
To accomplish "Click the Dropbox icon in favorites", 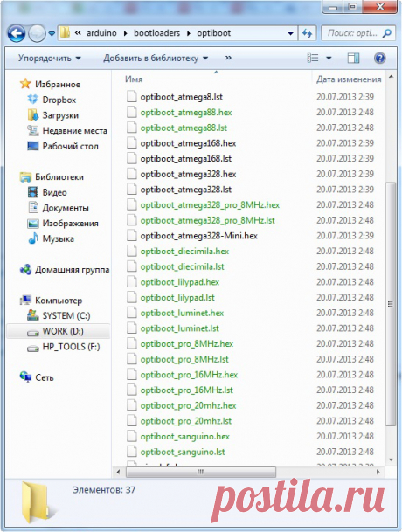I will click(x=32, y=100).
